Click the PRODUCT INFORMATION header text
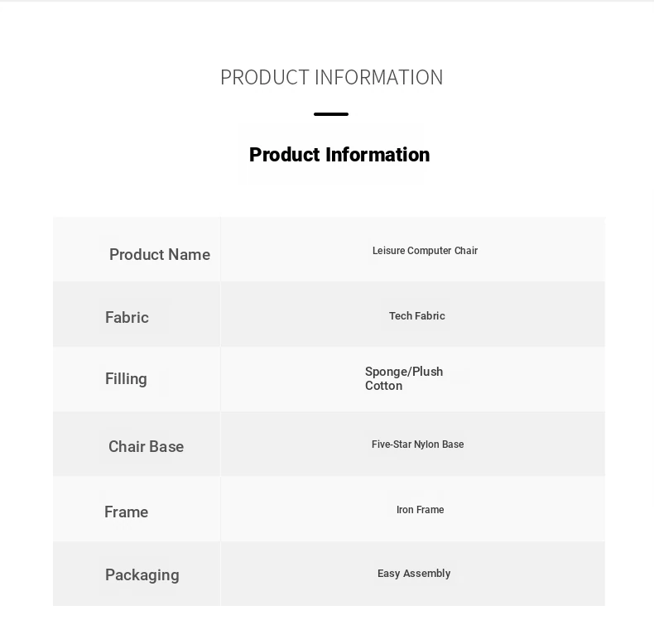Image resolution: width=654 pixels, height=644 pixels. [x=332, y=78]
